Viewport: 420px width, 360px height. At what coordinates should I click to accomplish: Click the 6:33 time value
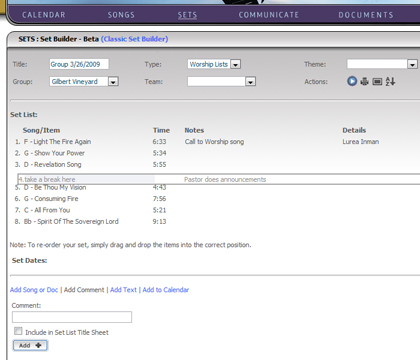[159, 142]
